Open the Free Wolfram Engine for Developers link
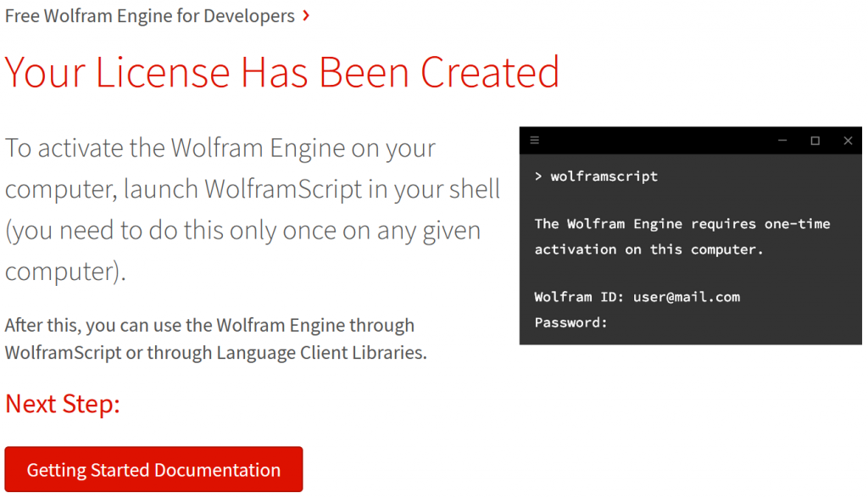This screenshot has width=868, height=498. coord(149,14)
